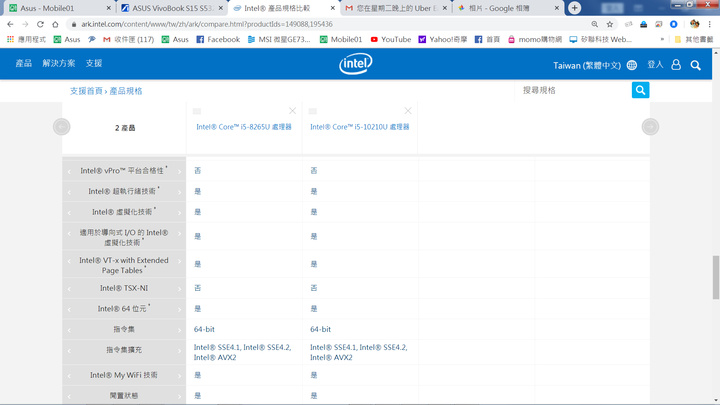The height and width of the screenshot is (405, 720).
Task: Reload the current page
Action: pyautogui.click(x=40, y=24)
